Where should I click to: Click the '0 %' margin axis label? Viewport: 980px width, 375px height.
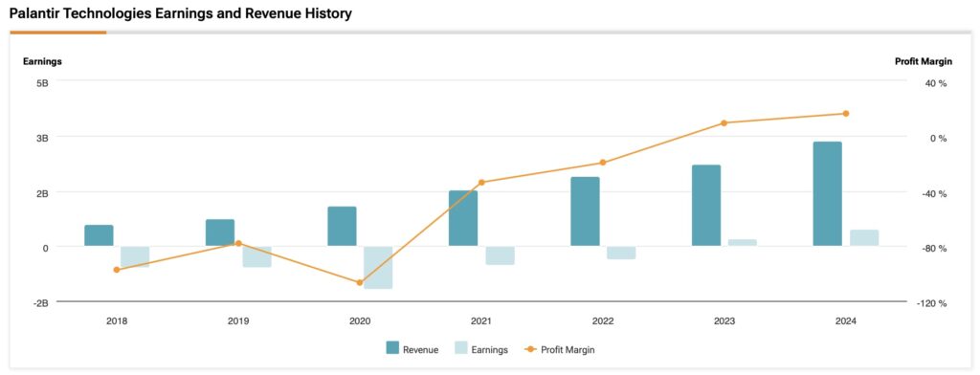[939, 138]
